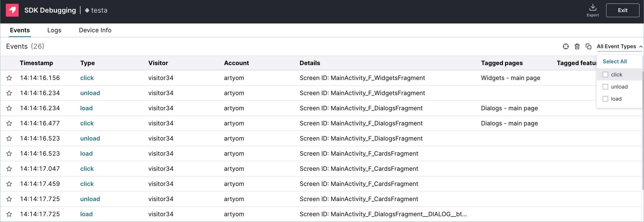Star the 14:14:17.047 click event
The width and height of the screenshot is (644, 222).
pyautogui.click(x=9, y=169)
